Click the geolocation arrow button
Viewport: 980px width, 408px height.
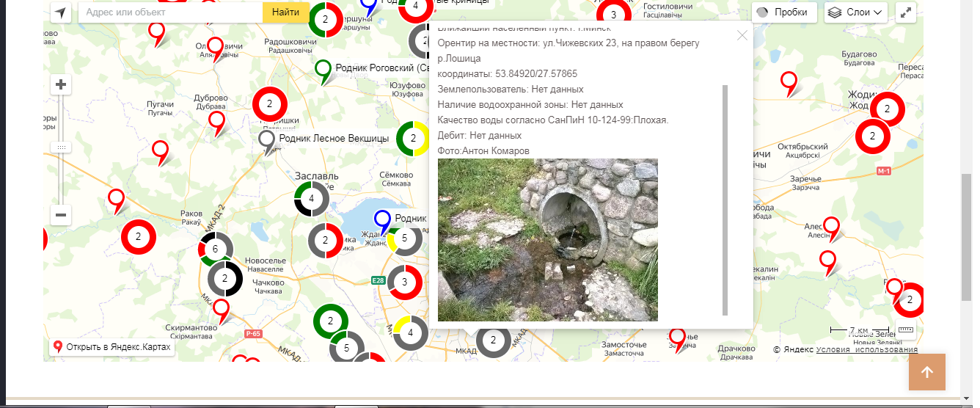pyautogui.click(x=61, y=12)
